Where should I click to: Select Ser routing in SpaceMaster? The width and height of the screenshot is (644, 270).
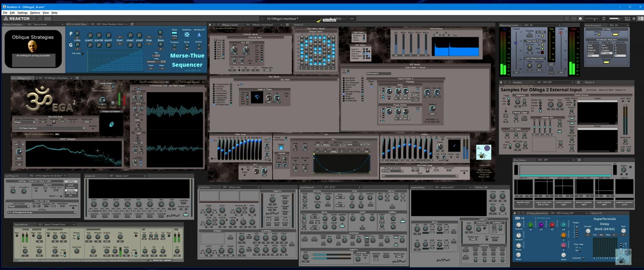[x=77, y=235]
